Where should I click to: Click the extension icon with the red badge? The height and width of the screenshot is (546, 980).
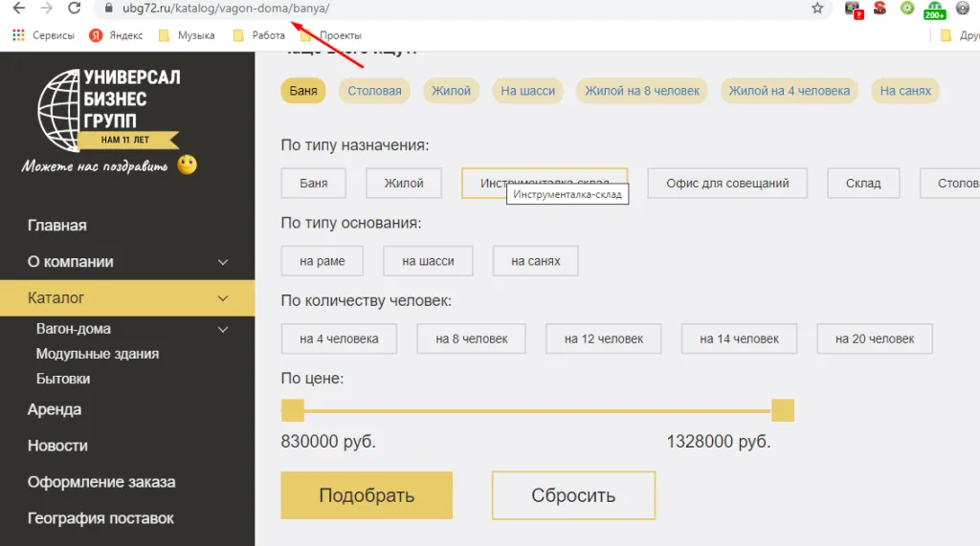853,10
